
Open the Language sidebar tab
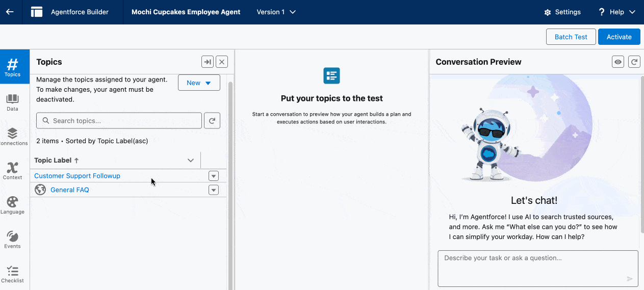click(13, 205)
